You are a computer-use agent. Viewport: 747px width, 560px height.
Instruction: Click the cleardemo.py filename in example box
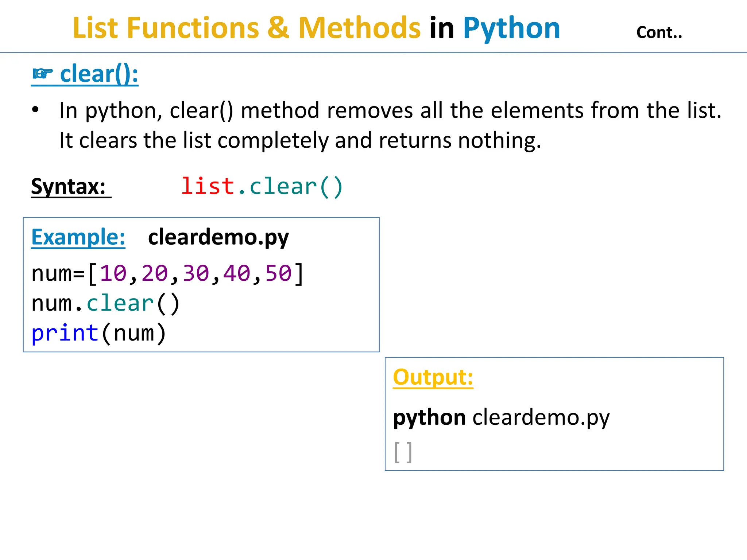(x=218, y=237)
